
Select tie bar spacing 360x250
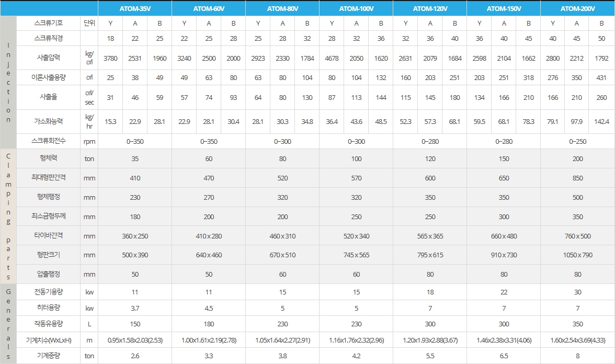(x=135, y=236)
